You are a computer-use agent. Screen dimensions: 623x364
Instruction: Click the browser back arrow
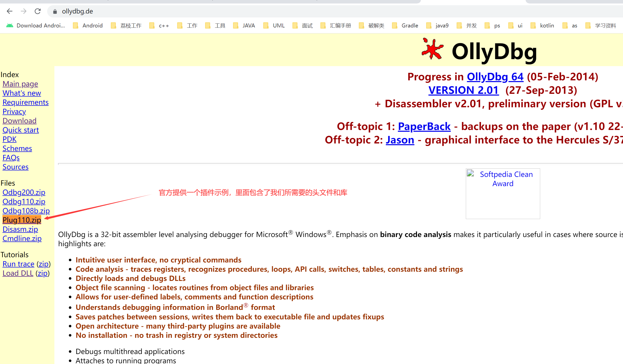pyautogui.click(x=9, y=11)
